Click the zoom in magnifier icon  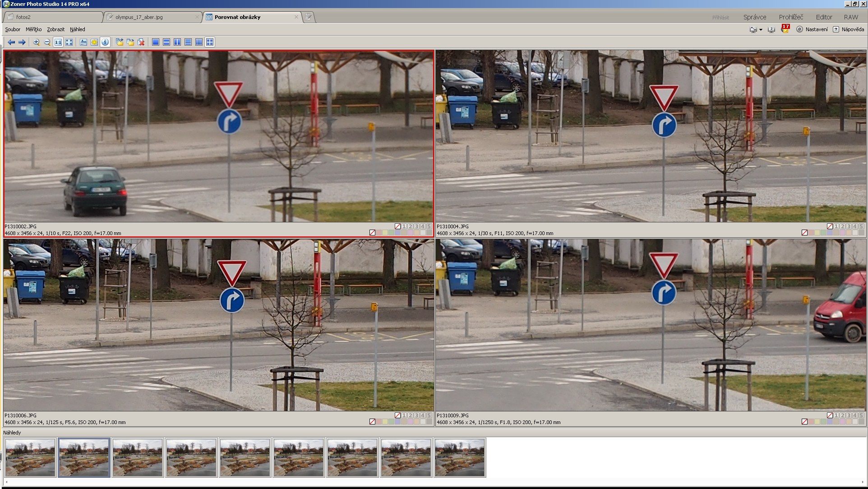pos(37,42)
